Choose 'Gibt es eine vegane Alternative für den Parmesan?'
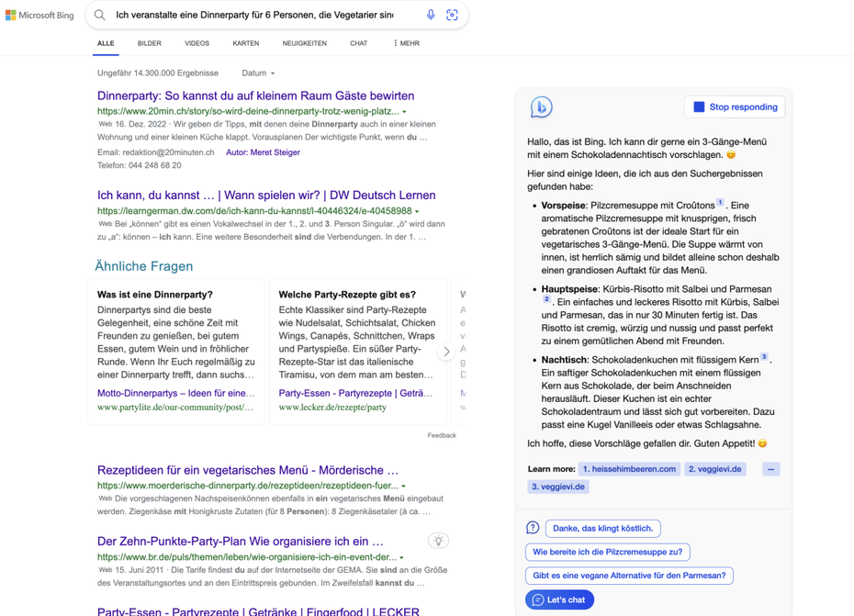The width and height of the screenshot is (854, 616). tap(629, 576)
